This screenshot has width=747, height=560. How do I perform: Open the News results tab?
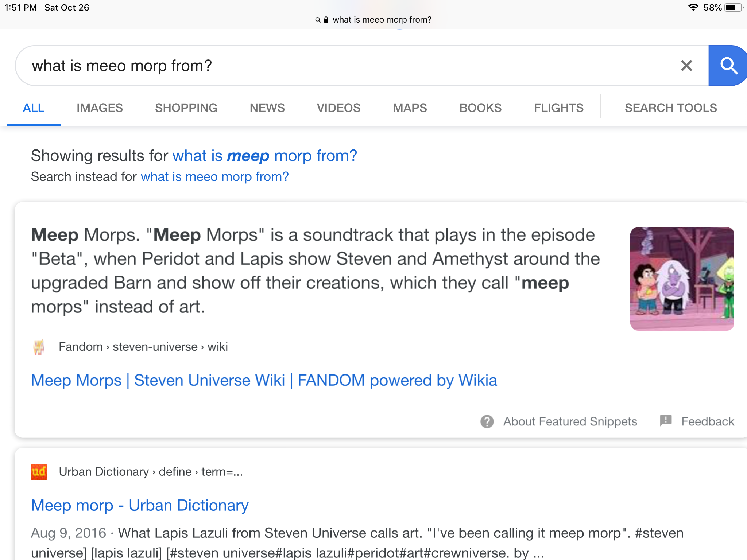[x=267, y=108]
